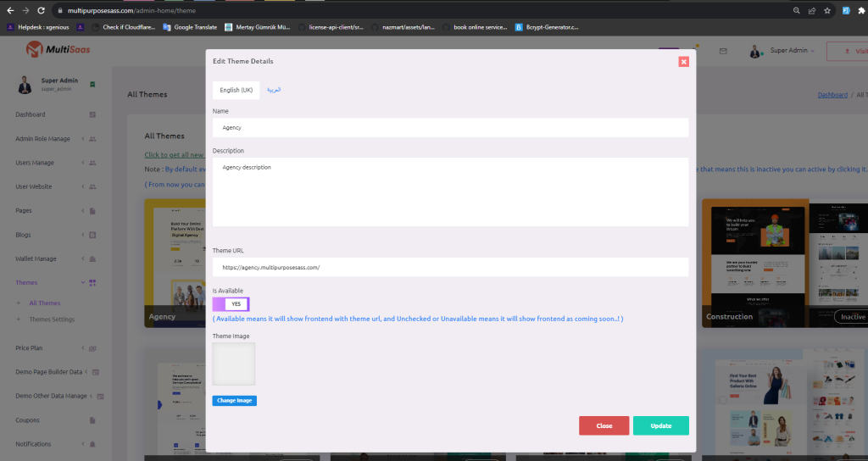This screenshot has width=868, height=461.
Task: Click the browser back arrow
Action: coord(10,10)
